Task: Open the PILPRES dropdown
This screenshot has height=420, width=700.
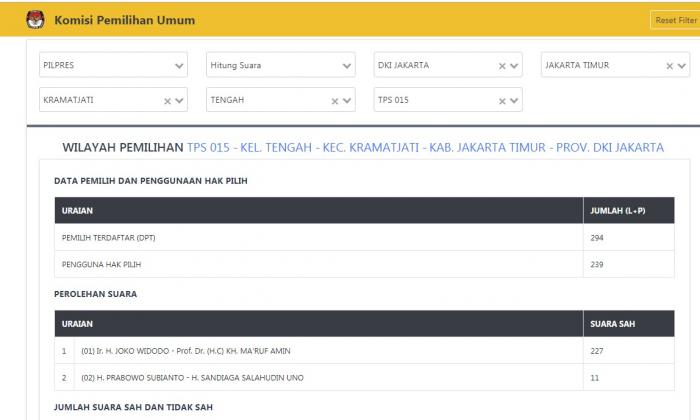Action: point(180,66)
